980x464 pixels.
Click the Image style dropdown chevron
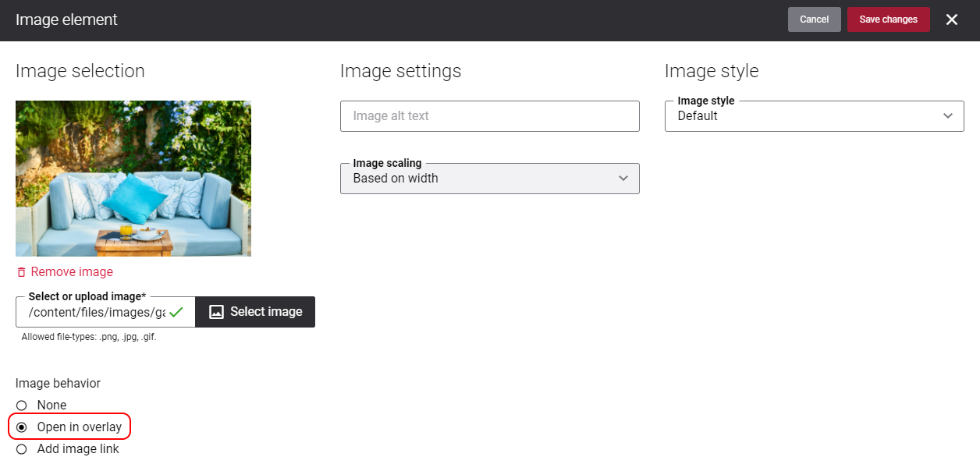coord(948,115)
